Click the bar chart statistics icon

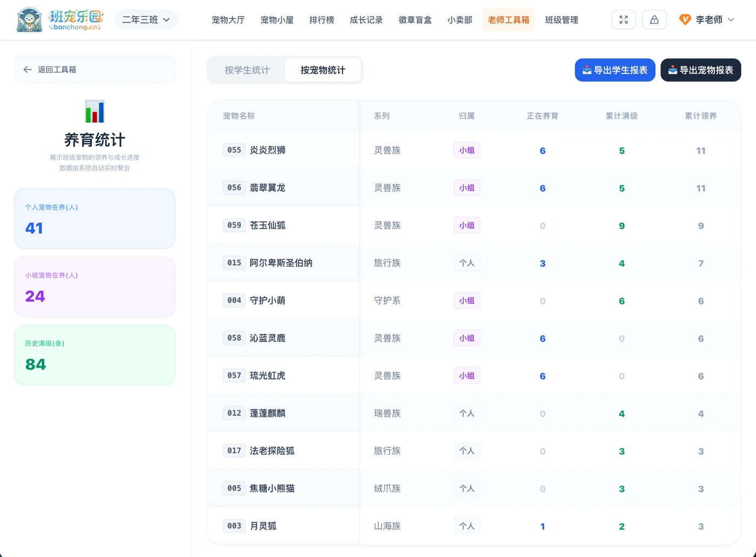[x=94, y=111]
